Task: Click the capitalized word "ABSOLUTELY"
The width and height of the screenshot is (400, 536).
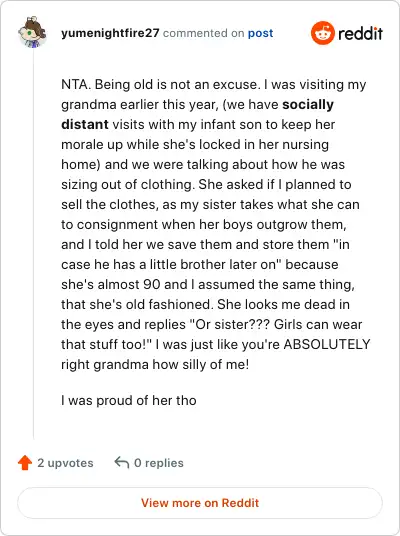Action: [327, 344]
